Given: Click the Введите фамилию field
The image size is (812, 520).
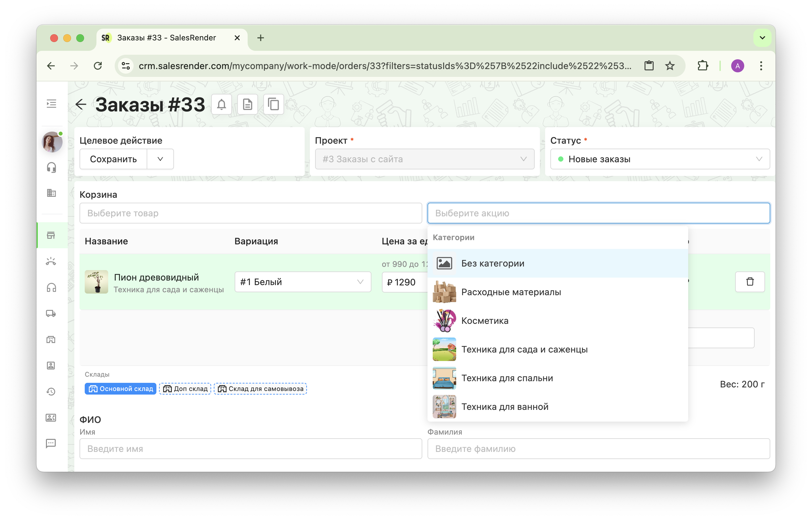Looking at the screenshot, I should 599,449.
